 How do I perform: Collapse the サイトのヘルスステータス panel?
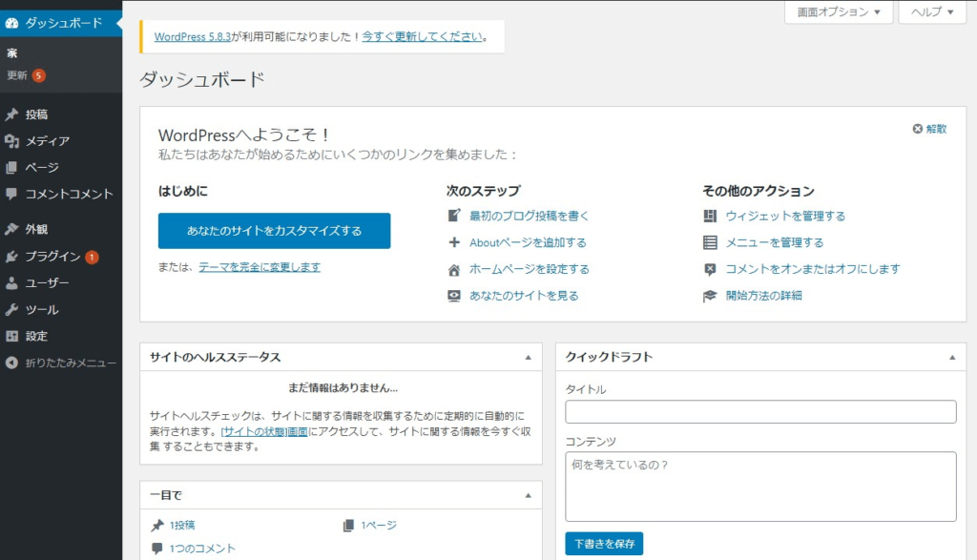[x=528, y=358]
